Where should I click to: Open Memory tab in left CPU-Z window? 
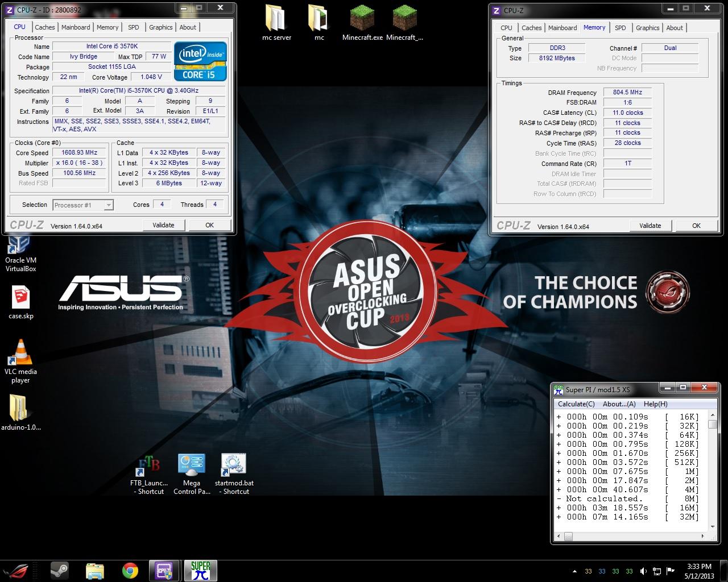click(107, 27)
